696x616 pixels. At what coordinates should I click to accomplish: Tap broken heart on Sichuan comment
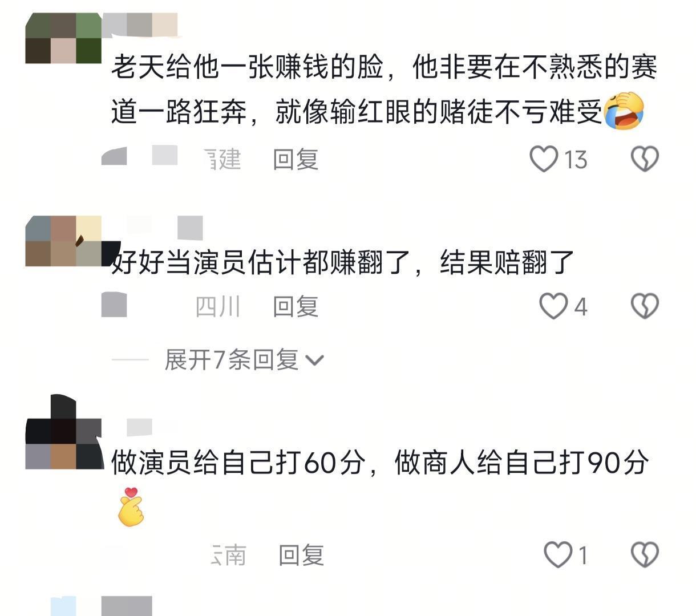[x=645, y=306]
